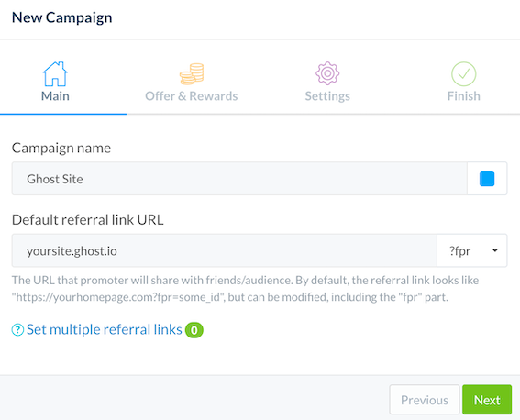Viewport: 520px width, 420px height.
Task: Click the coins icon for Offer & Rewards
Action: 192,74
